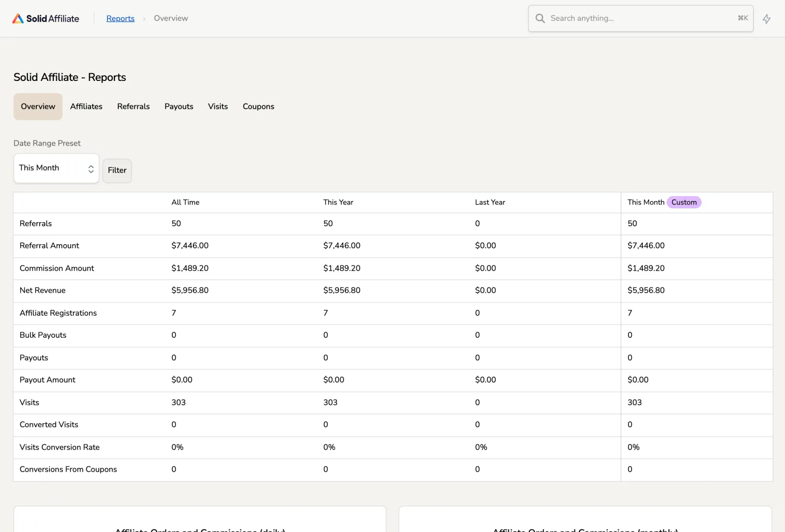Image resolution: width=785 pixels, height=532 pixels.
Task: Click the This Year column header
Action: [x=338, y=203]
